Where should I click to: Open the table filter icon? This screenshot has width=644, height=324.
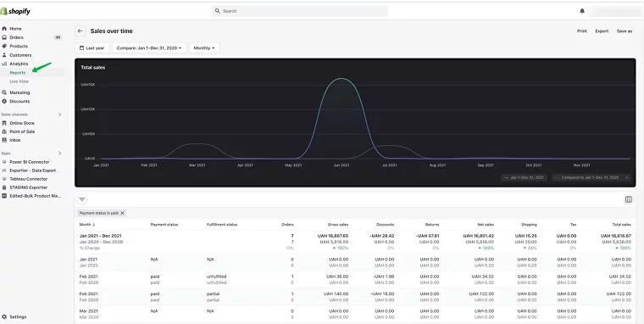pyautogui.click(x=82, y=199)
